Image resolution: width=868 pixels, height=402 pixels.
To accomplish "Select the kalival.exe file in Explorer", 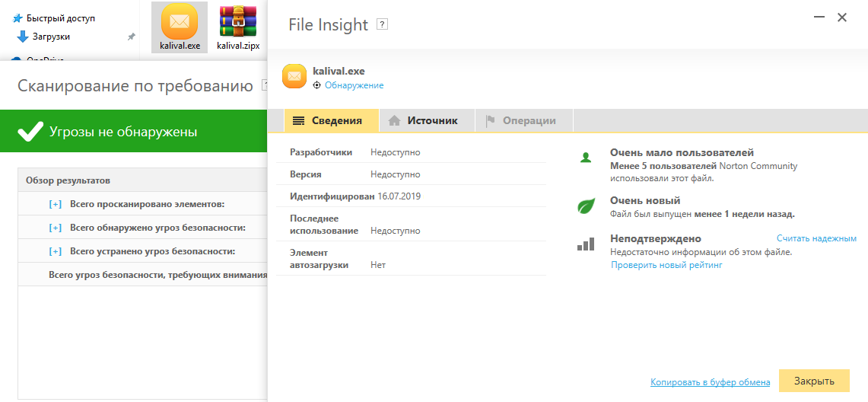I will click(x=180, y=27).
